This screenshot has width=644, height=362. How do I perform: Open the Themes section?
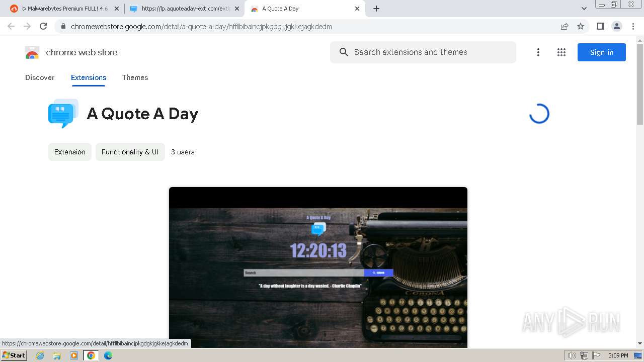135,77
